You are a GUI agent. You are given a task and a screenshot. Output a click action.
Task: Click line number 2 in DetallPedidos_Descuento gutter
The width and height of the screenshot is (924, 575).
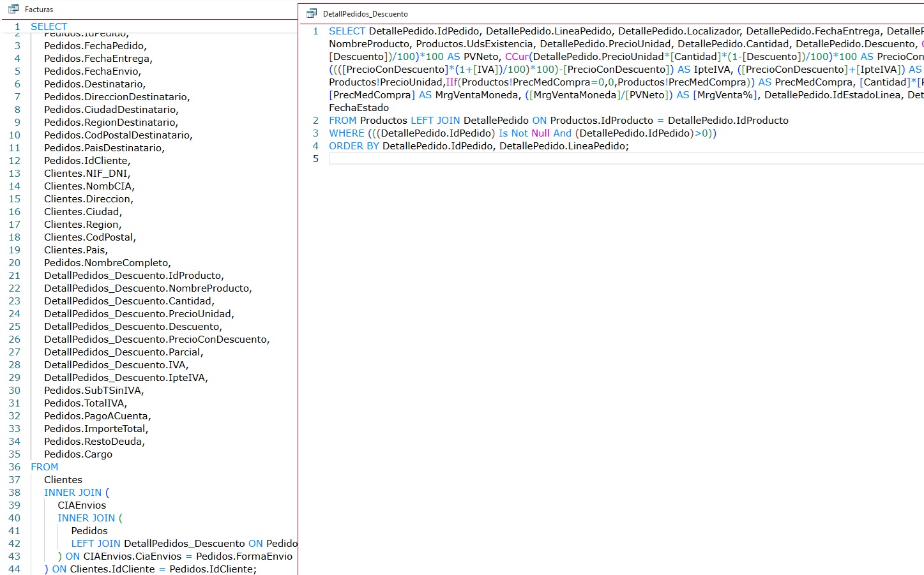[315, 120]
